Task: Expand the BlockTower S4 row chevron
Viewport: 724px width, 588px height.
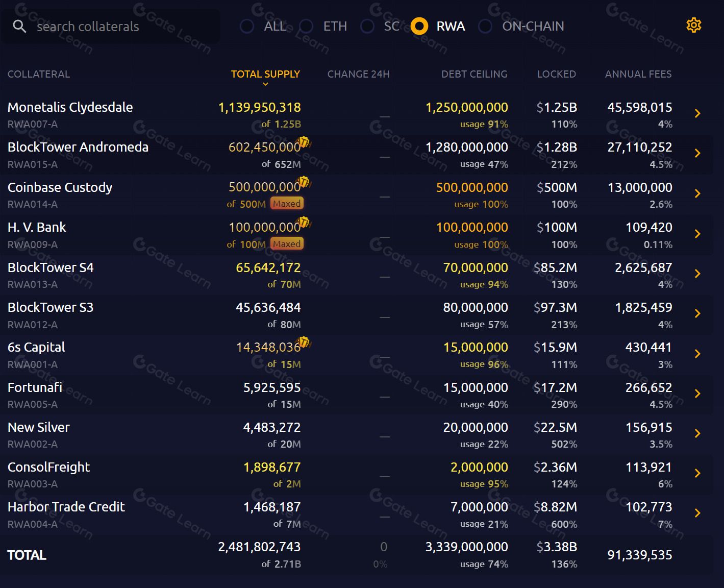Action: pyautogui.click(x=697, y=274)
